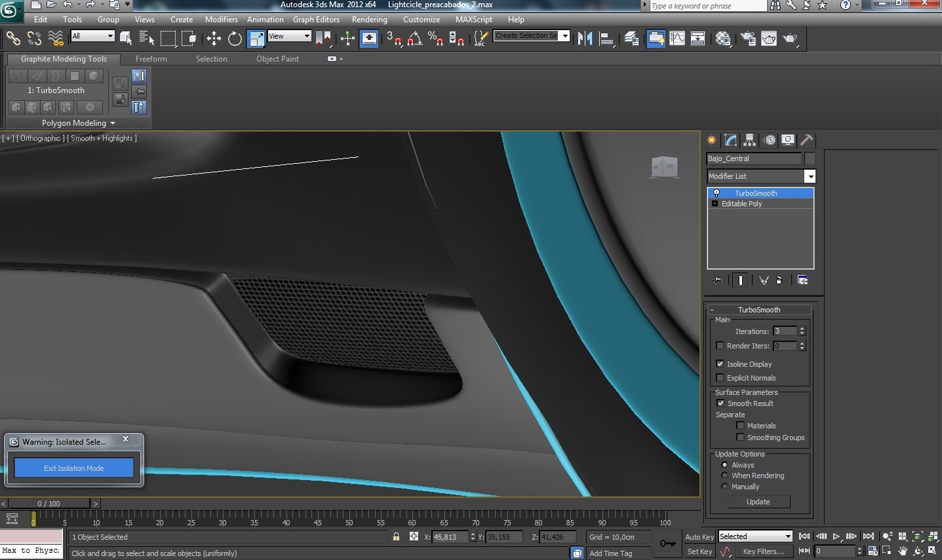
Task: Open the reference coordinate View dropdown
Action: [289, 36]
